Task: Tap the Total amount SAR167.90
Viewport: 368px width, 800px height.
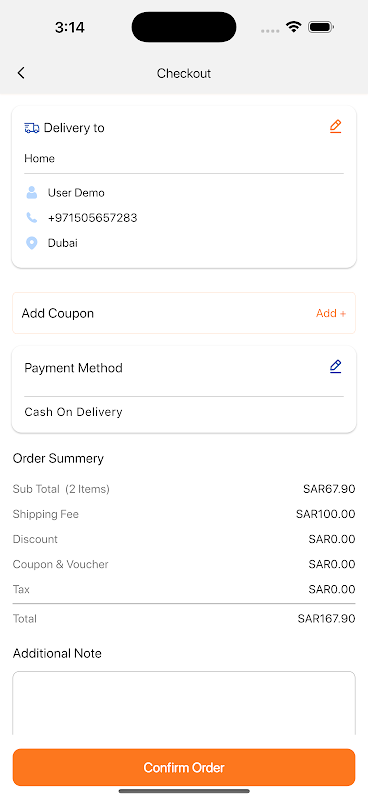Action: tap(326, 619)
